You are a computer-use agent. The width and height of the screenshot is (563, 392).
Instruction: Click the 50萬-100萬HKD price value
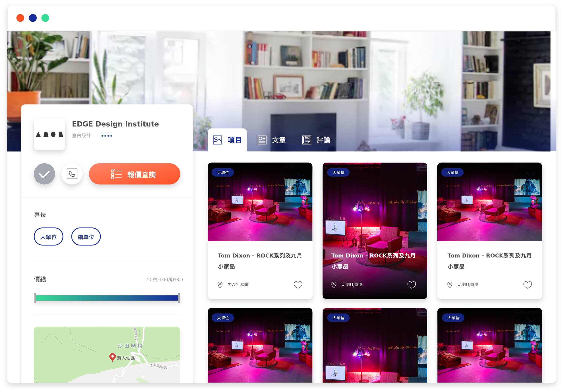click(165, 279)
